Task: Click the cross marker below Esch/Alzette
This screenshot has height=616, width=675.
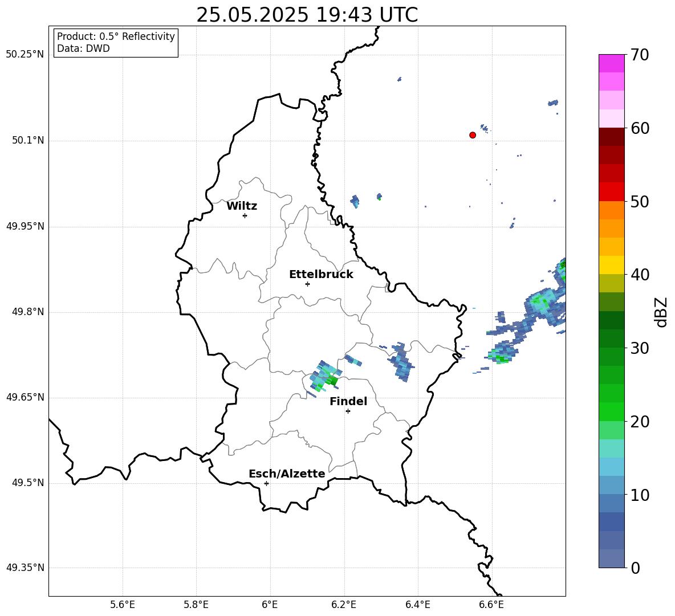Action: pyautogui.click(x=266, y=483)
